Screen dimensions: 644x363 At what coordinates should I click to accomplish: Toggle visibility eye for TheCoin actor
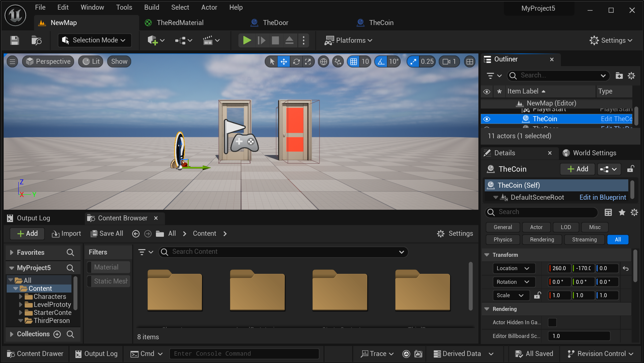tap(487, 119)
